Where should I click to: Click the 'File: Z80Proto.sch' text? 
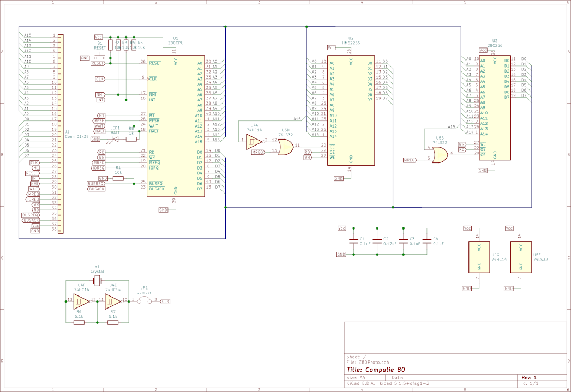pos(368,362)
